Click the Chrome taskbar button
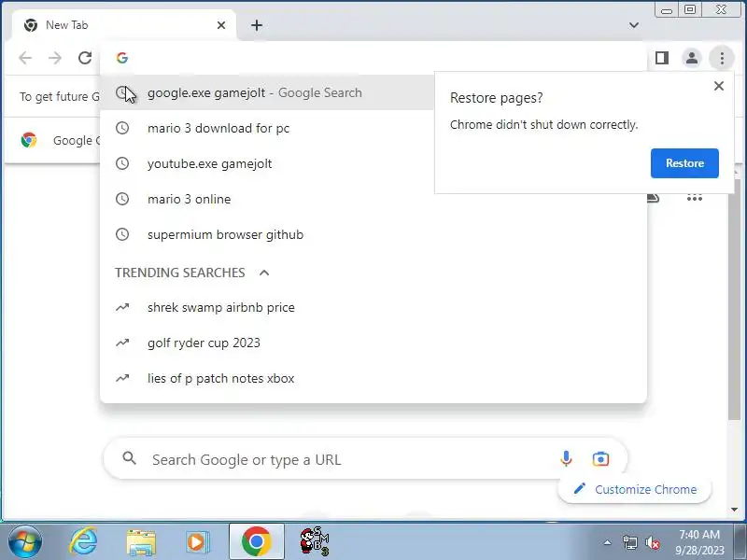 [256, 541]
